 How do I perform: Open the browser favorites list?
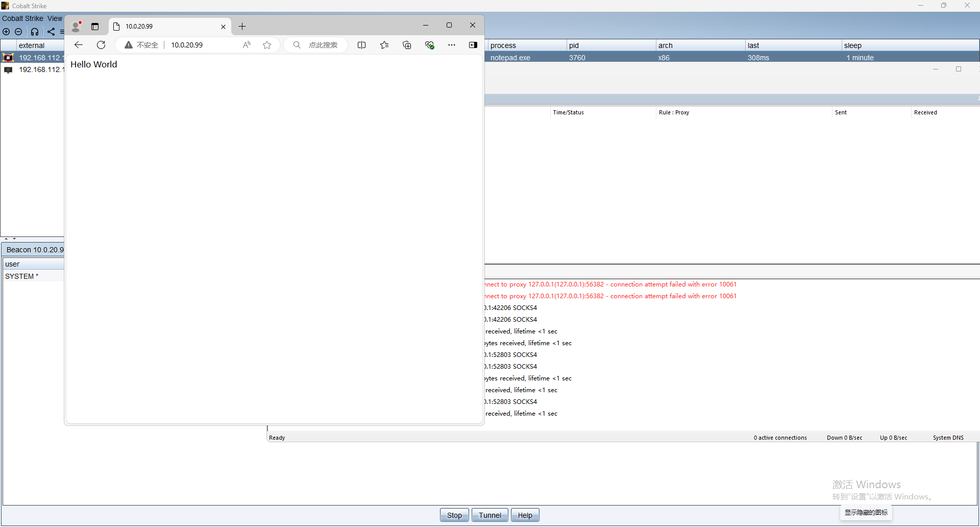click(x=384, y=45)
